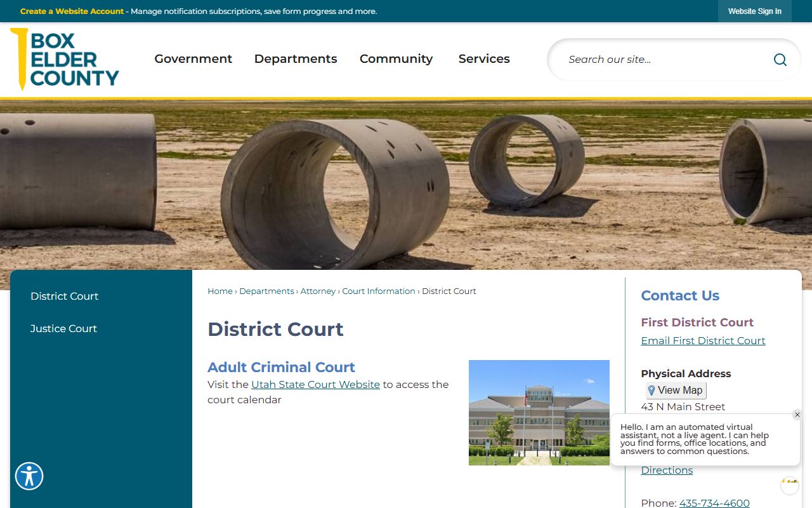Click Email First District Court link
The width and height of the screenshot is (812, 508).
click(x=703, y=341)
